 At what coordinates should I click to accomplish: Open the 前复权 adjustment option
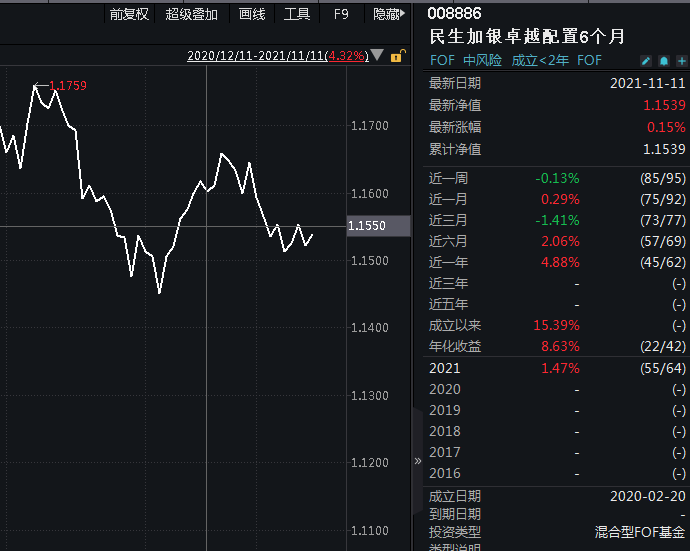[129, 14]
